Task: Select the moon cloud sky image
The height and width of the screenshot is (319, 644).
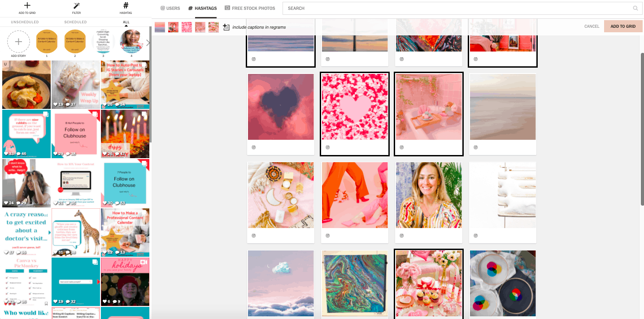Action: (x=281, y=284)
